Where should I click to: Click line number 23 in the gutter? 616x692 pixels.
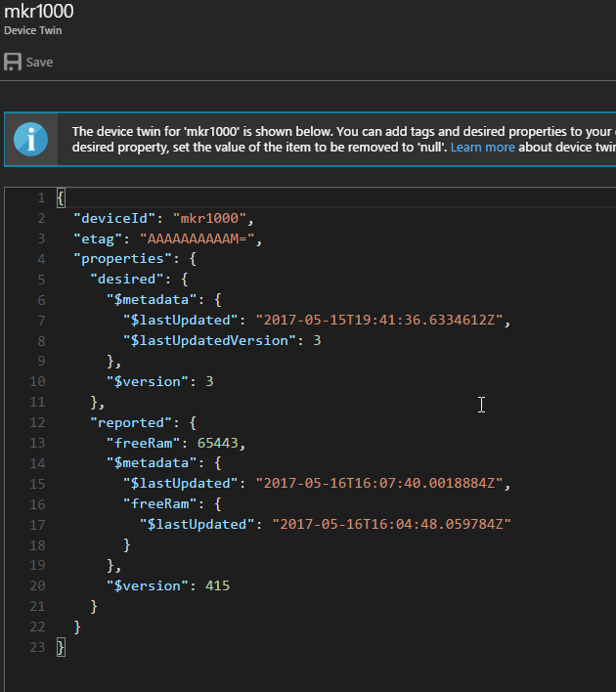(38, 647)
